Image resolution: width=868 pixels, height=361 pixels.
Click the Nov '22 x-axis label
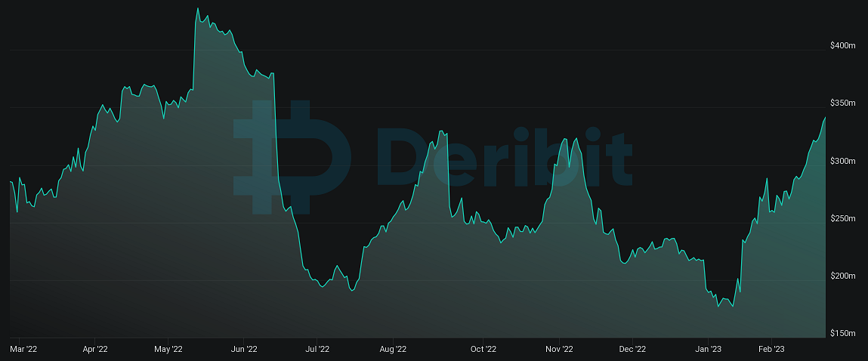pos(560,350)
